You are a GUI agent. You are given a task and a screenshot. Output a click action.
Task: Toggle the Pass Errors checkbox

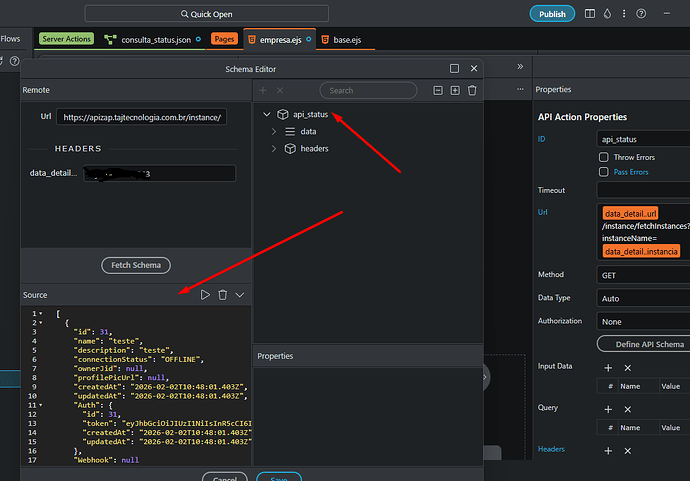click(603, 172)
